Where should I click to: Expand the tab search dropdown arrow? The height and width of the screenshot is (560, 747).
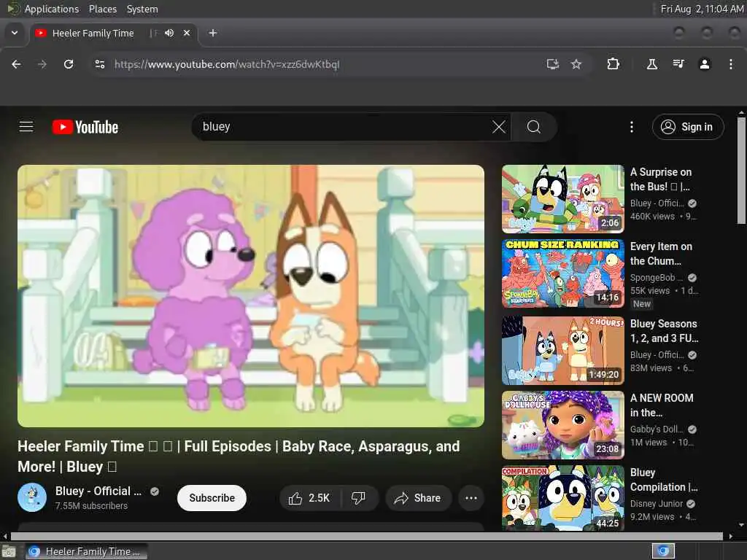15,33
